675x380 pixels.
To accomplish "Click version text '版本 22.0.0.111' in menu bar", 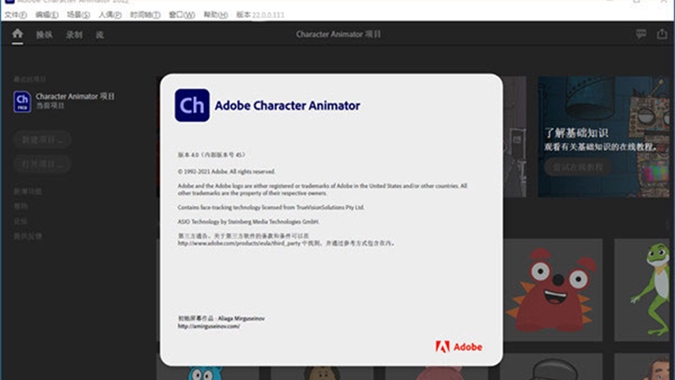I will click(x=260, y=15).
